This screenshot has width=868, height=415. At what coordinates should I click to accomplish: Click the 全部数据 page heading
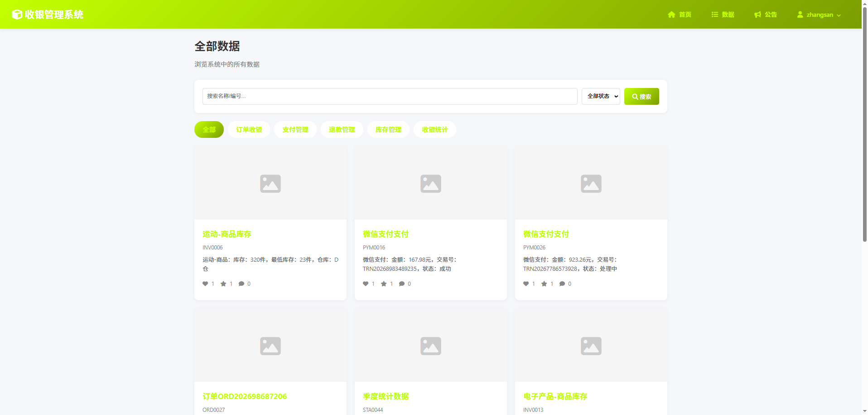pyautogui.click(x=217, y=46)
